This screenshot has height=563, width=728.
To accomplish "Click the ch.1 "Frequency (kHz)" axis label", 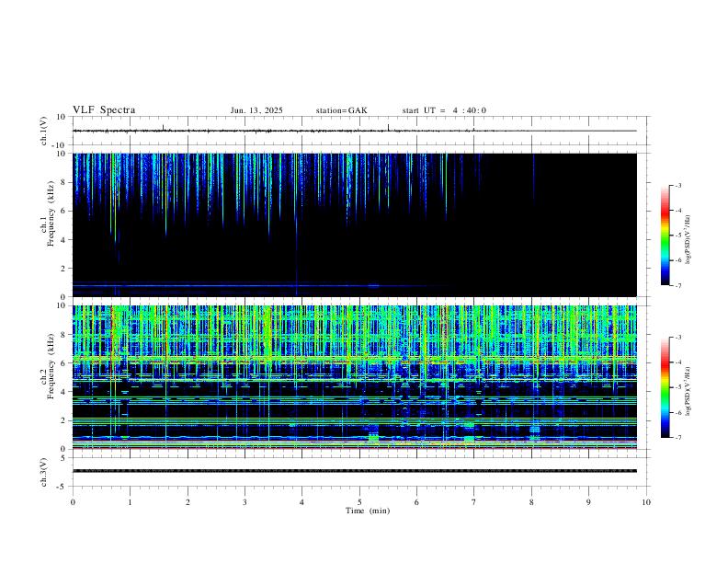I will (51, 213).
